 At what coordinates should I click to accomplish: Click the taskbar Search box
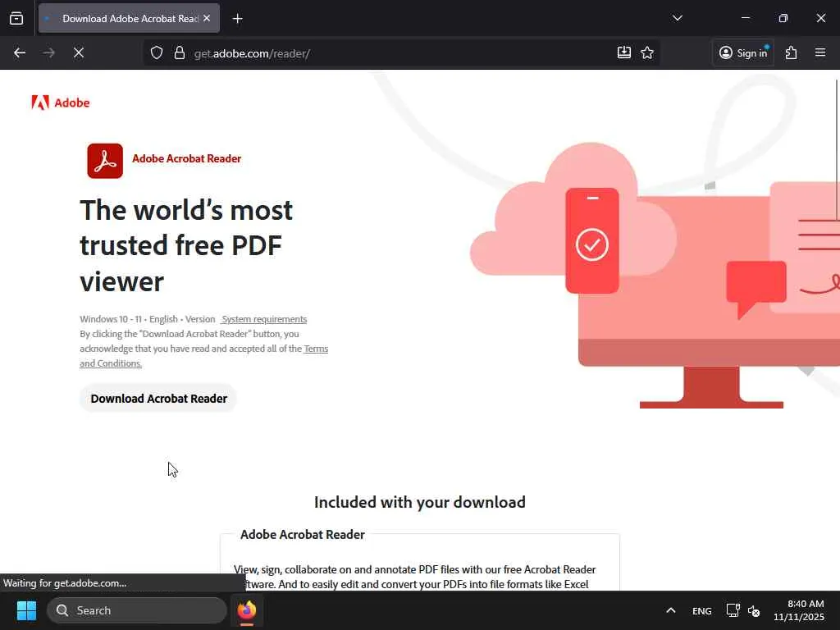pos(137,610)
